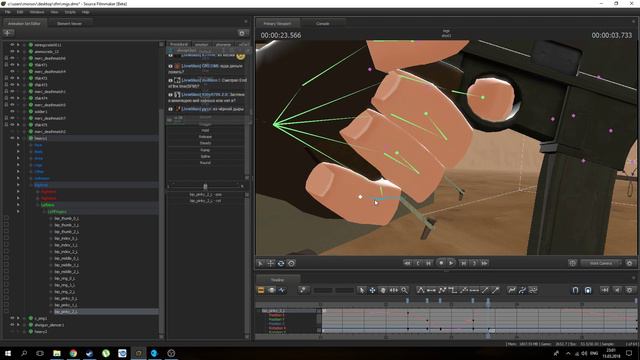This screenshot has width=640, height=360.
Task: Click the viewport record button
Action: point(441,263)
